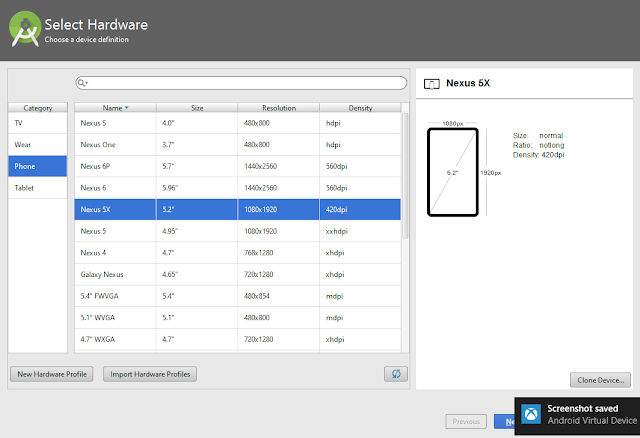Select the Galaxy Nexus device row

(238, 274)
